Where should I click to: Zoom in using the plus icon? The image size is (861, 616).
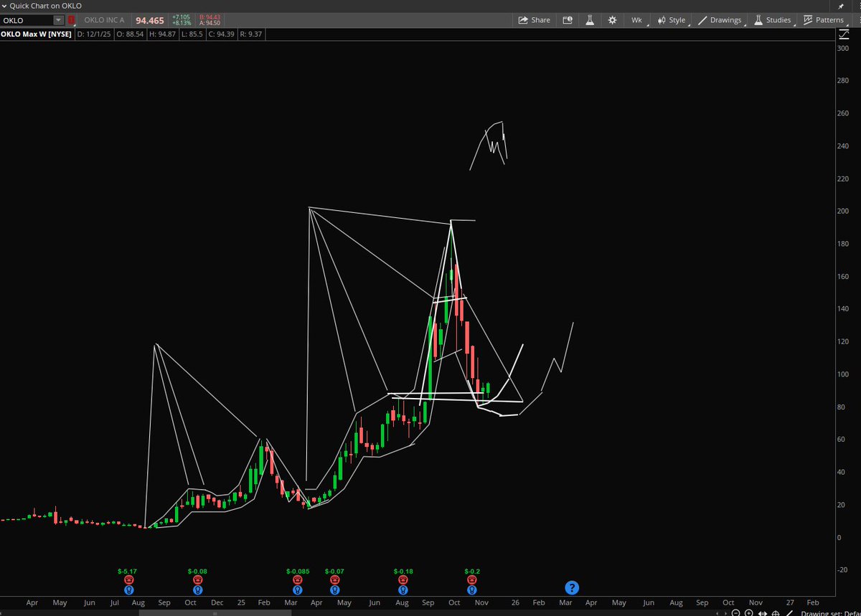[x=749, y=613]
